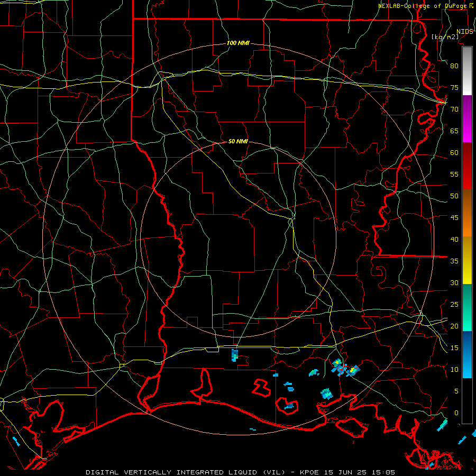Pick the black bottom segment of color bar
Viewport: 476px width, 476px height.
[467, 401]
